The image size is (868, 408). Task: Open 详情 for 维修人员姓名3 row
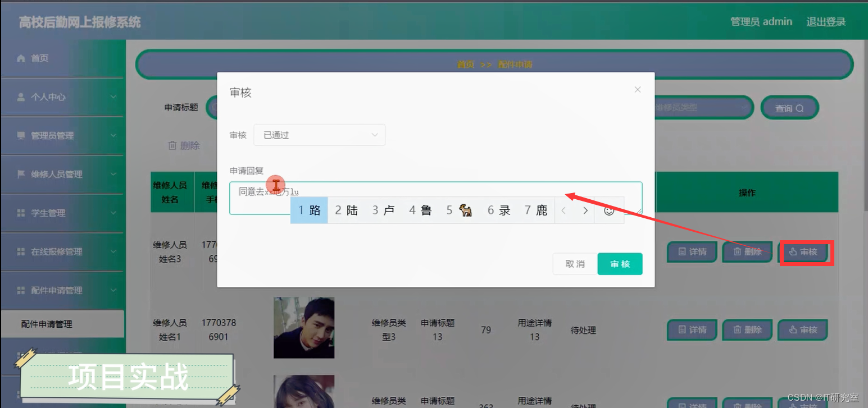point(692,252)
